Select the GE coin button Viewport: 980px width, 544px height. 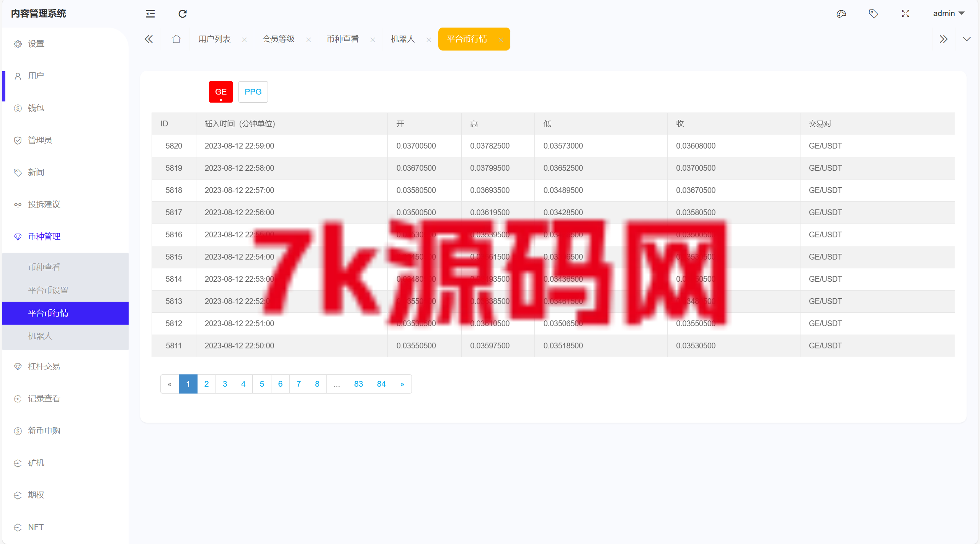coord(221,92)
